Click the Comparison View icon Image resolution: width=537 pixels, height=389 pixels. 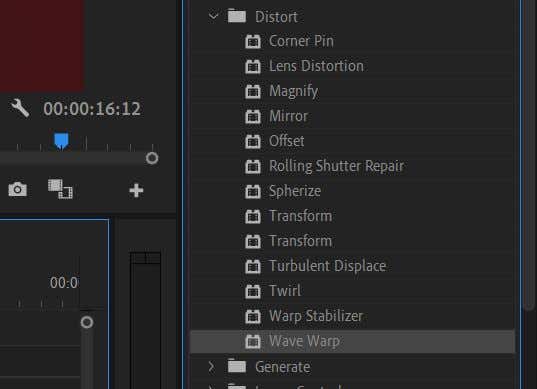point(60,189)
